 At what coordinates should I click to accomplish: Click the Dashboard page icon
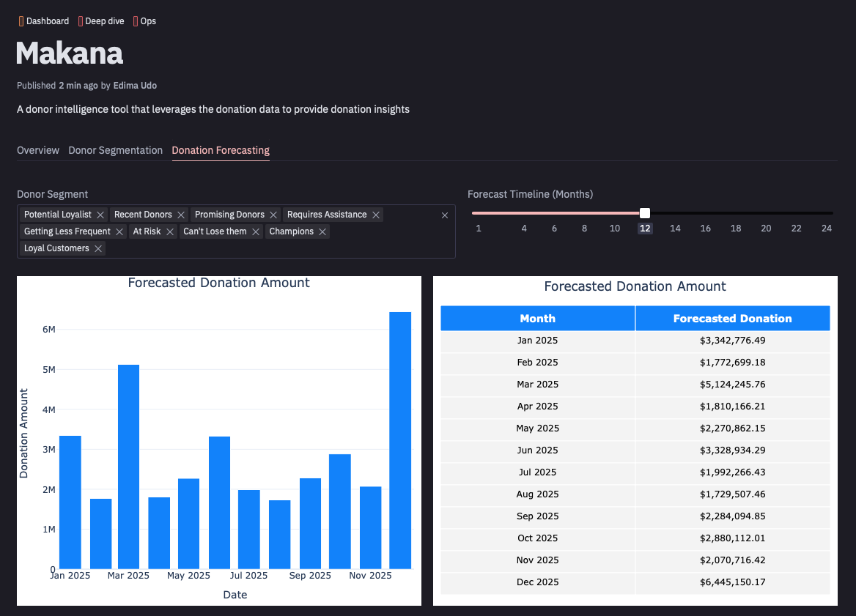click(21, 21)
